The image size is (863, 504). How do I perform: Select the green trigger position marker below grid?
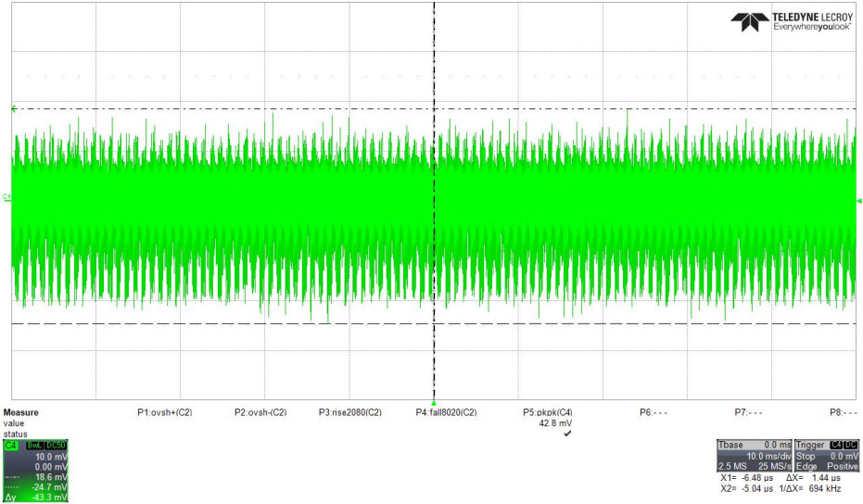coord(434,403)
